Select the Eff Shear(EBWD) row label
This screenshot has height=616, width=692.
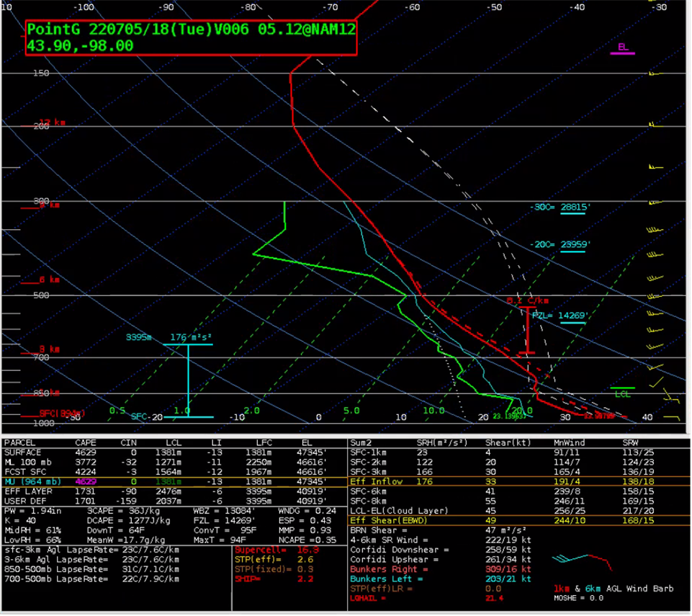pos(390,521)
